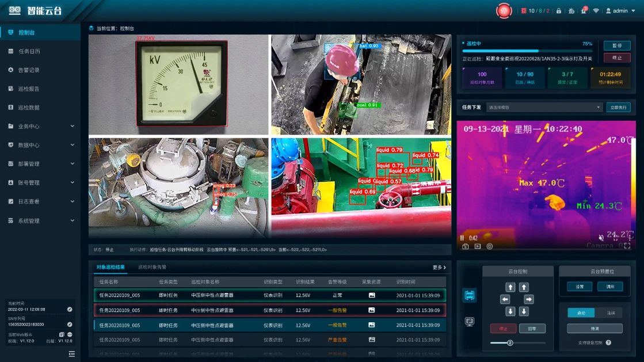Click the Wi-Fi network status icon
The width and height of the screenshot is (644, 362).
click(x=596, y=11)
